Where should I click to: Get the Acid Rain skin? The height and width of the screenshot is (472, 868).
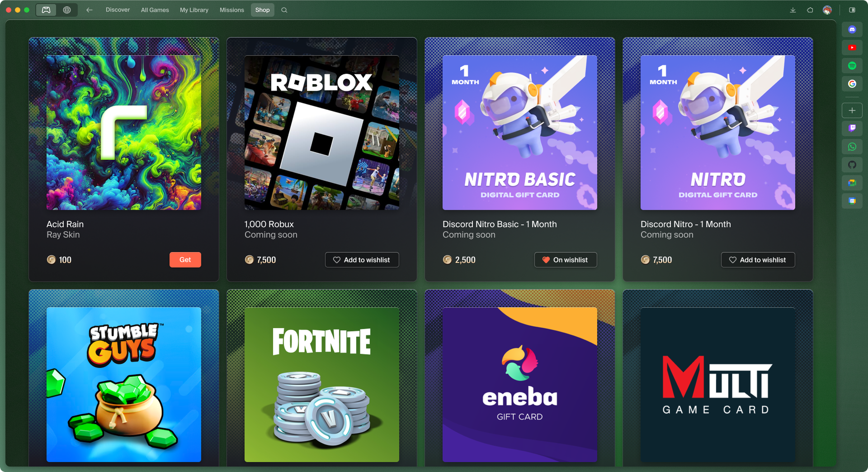(185, 260)
